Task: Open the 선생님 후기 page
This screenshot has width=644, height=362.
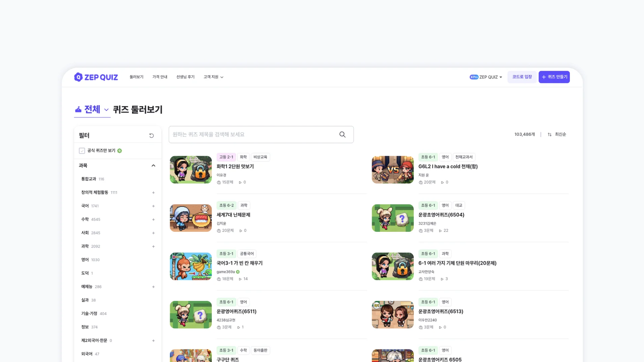Action: [x=185, y=77]
